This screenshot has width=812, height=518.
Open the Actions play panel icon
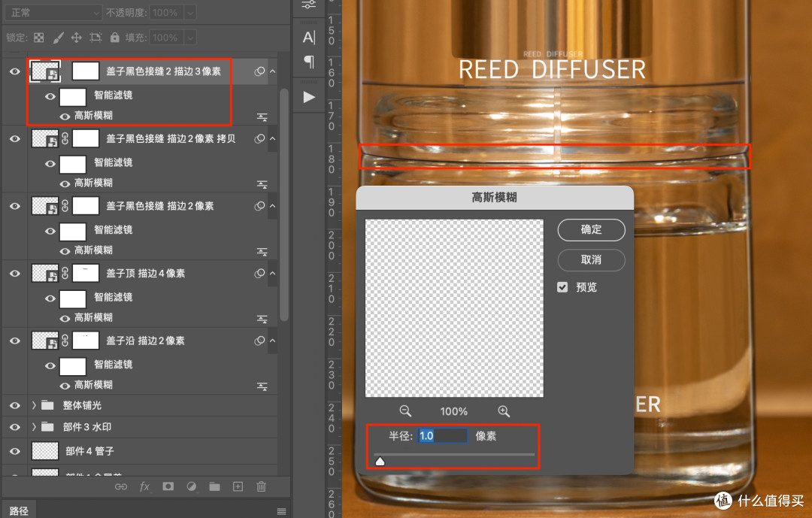point(309,98)
